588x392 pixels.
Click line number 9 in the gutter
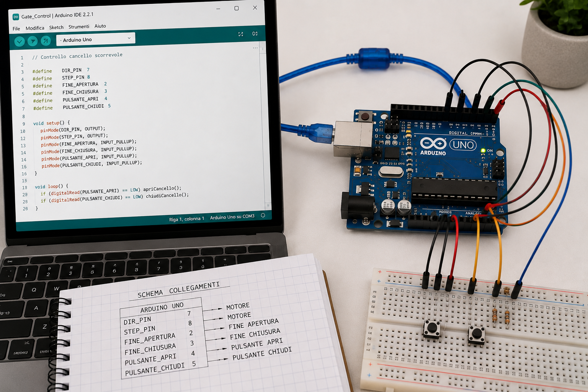point(24,124)
